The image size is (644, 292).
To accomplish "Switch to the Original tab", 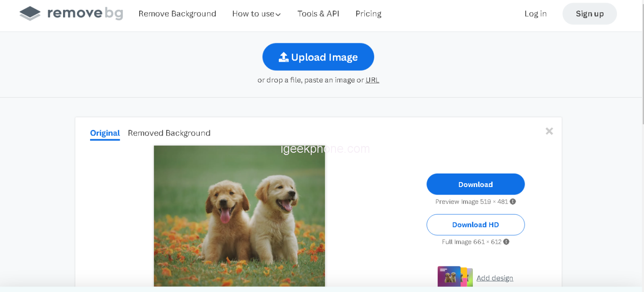I will [x=105, y=133].
